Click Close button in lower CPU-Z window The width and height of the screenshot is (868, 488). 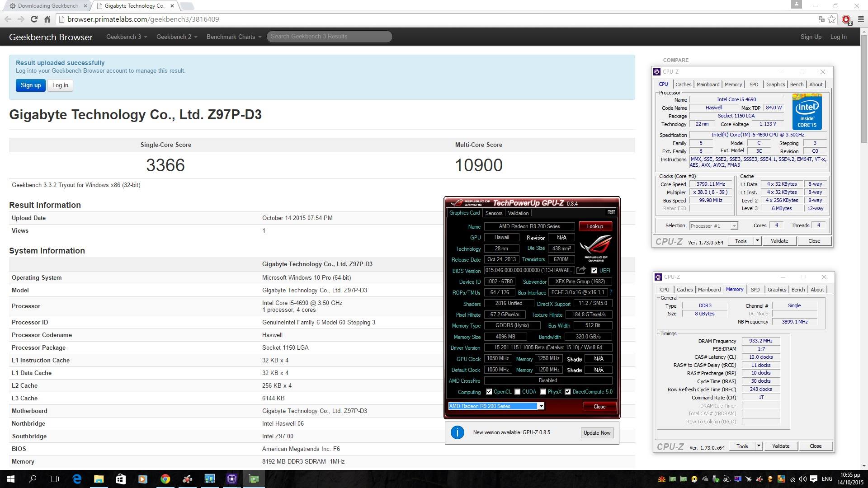[x=816, y=446]
